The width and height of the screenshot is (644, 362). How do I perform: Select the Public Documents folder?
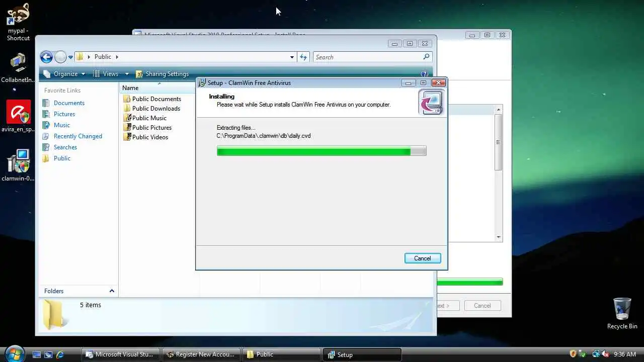coord(152,99)
